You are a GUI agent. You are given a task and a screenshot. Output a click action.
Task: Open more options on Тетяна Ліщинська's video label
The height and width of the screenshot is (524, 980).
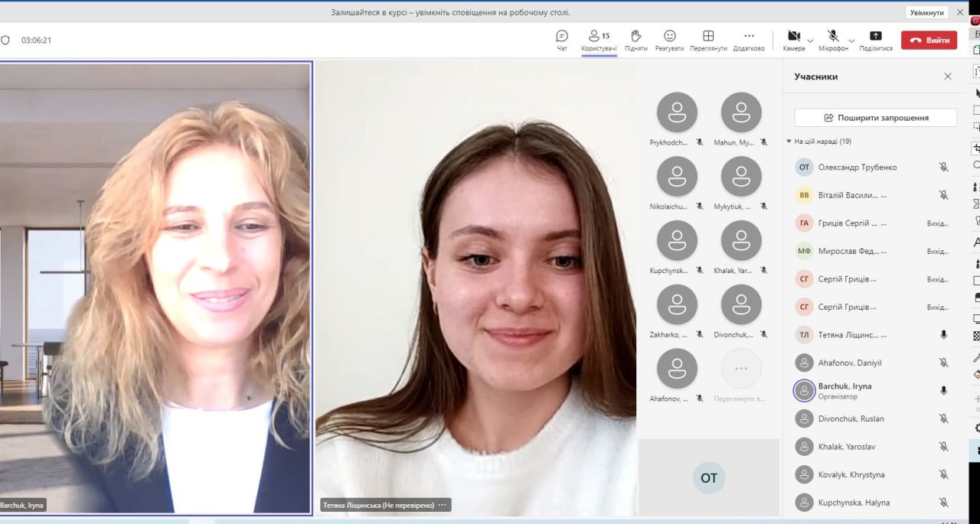[x=443, y=505]
